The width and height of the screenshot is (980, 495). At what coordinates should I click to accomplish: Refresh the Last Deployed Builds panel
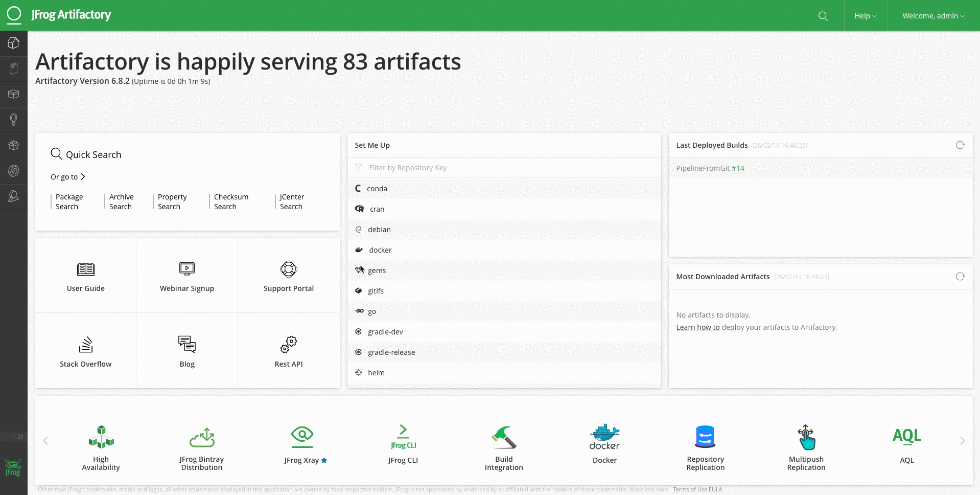click(x=960, y=145)
